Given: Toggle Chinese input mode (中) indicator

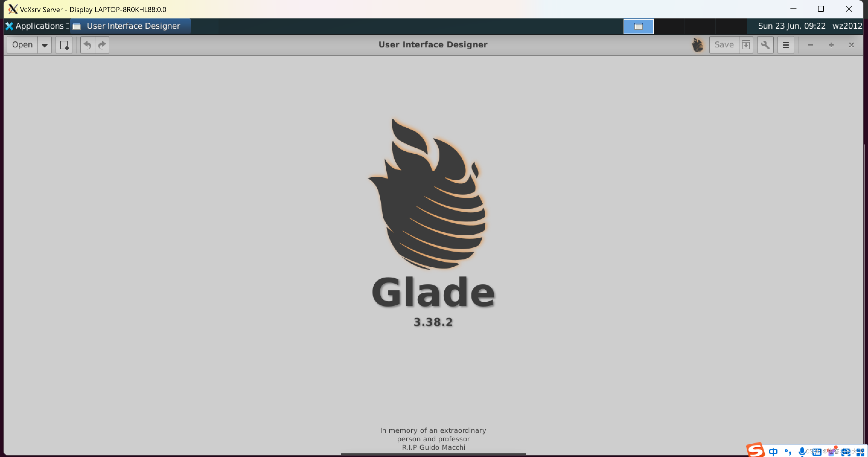Looking at the screenshot, I should click(773, 451).
